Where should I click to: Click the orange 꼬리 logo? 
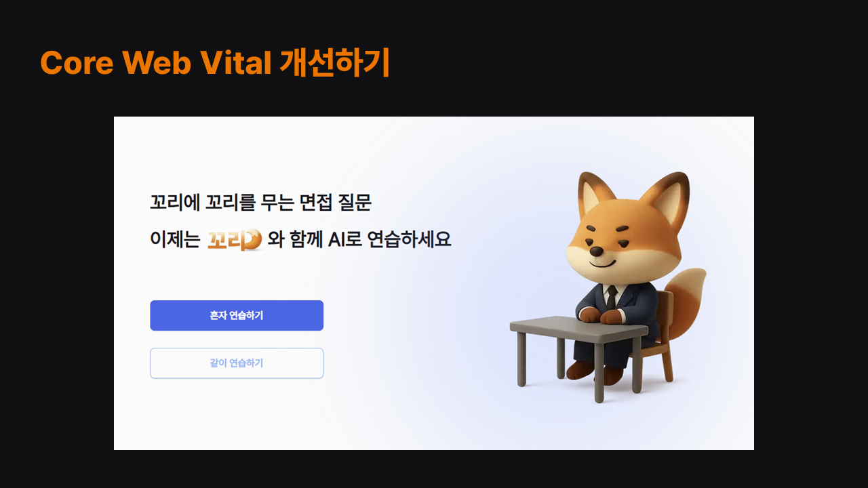pos(234,240)
